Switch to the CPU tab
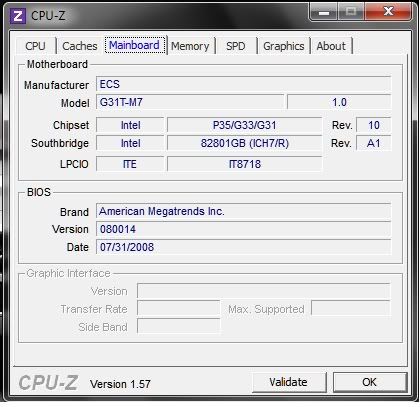 pyautogui.click(x=35, y=46)
